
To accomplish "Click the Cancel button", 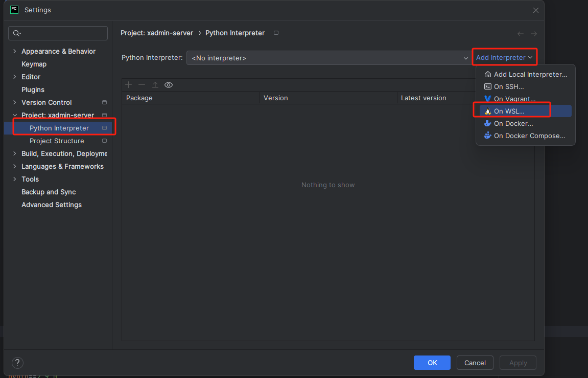I will tap(475, 363).
